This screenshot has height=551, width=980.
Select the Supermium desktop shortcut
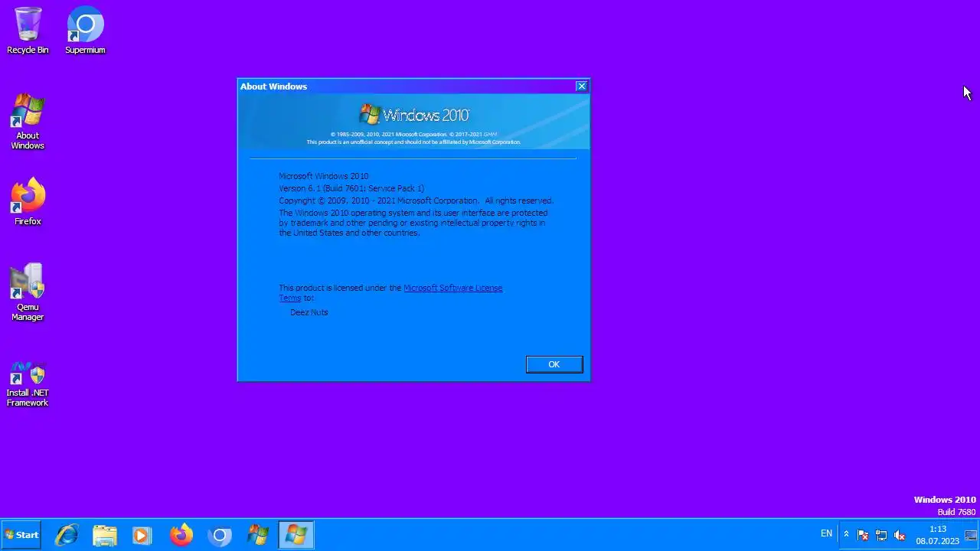(x=85, y=31)
